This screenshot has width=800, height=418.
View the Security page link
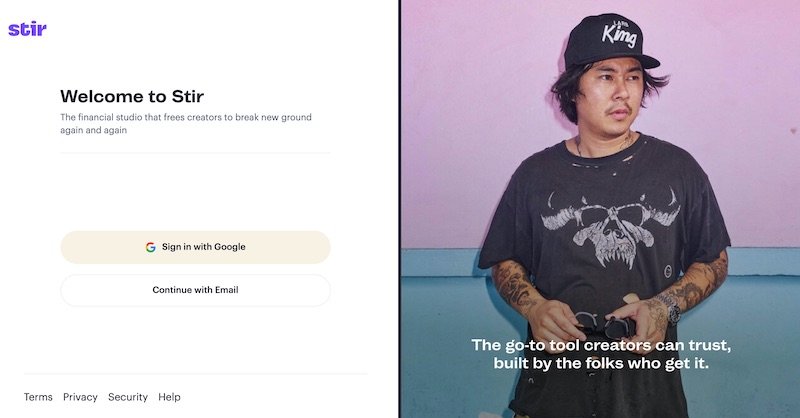pos(128,397)
